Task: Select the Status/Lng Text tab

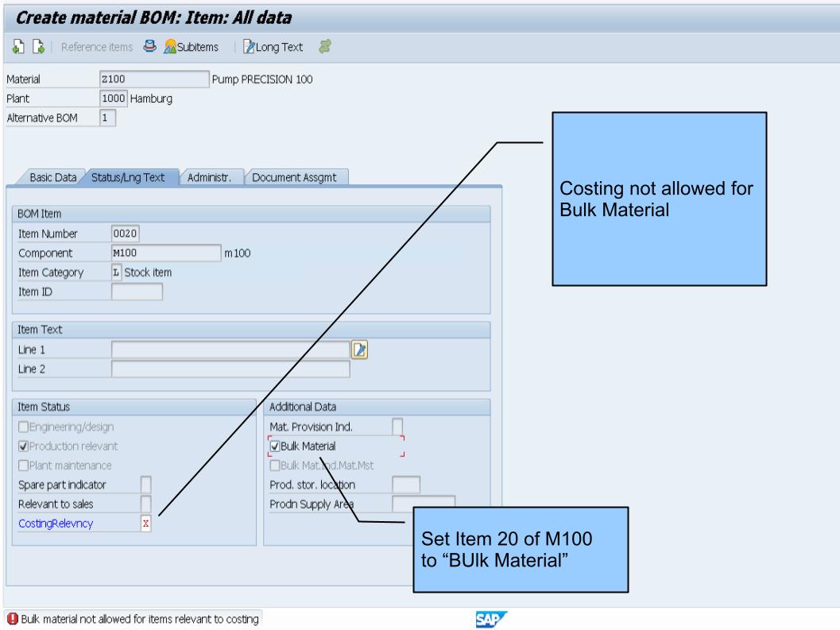Action: (x=127, y=177)
